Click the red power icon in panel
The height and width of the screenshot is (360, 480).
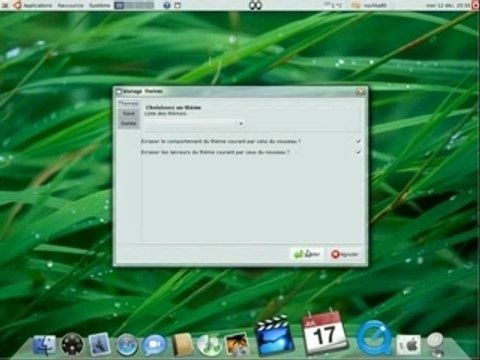(x=476, y=5)
